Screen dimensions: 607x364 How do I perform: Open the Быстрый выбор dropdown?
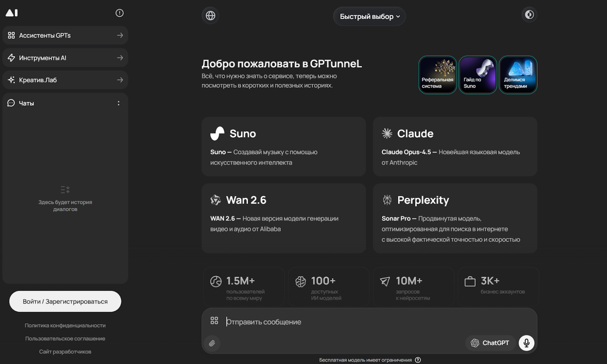tap(369, 16)
